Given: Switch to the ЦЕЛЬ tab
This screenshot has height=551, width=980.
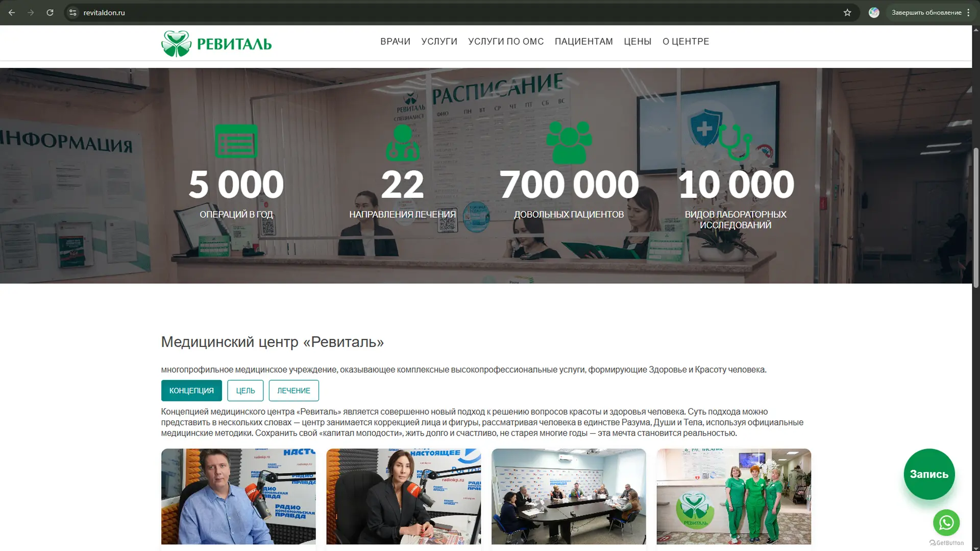Looking at the screenshot, I should click(x=246, y=390).
